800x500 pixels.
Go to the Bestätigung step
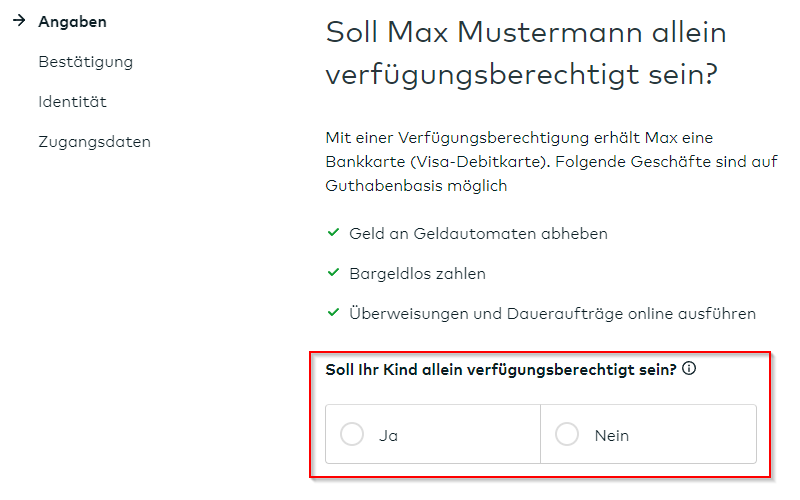[85, 62]
